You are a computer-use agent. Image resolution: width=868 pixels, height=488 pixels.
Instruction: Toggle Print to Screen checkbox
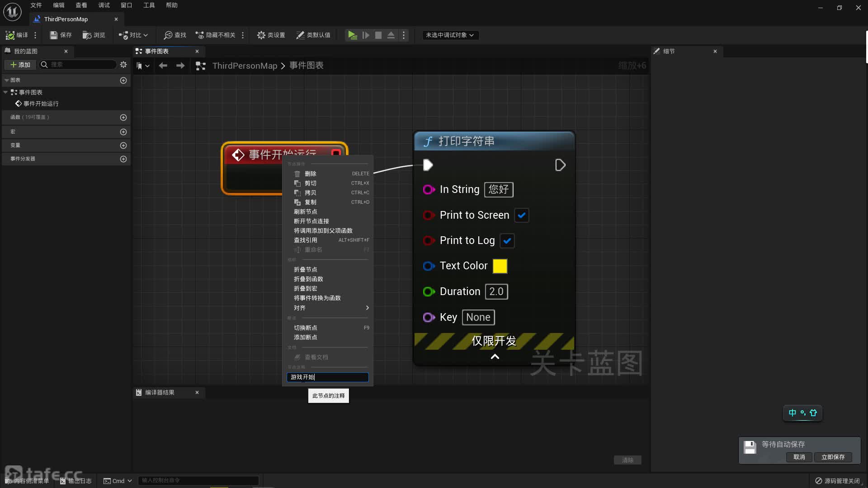point(521,215)
